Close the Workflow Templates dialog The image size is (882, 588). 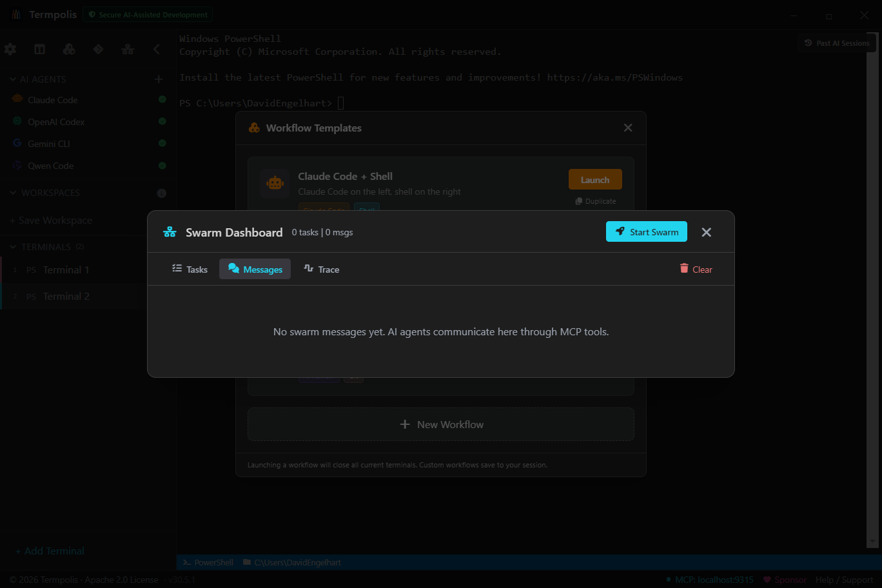coord(628,128)
